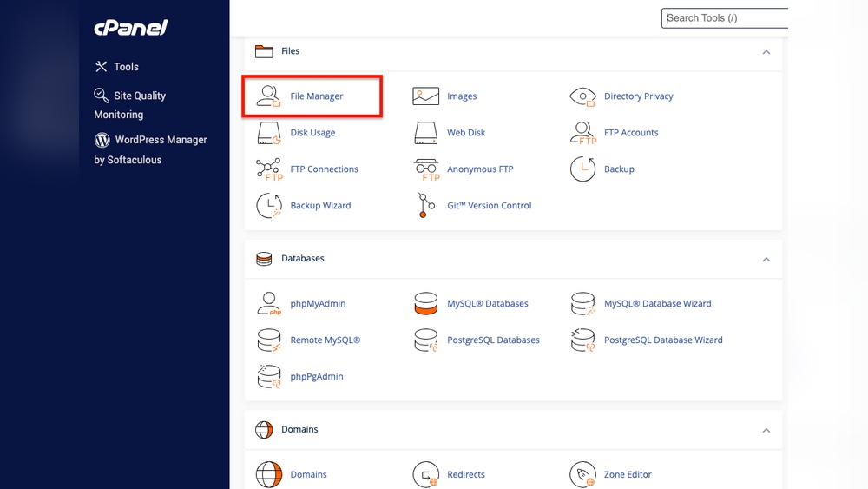Open the Web Disk link
The width and height of the screenshot is (868, 489).
pyautogui.click(x=466, y=132)
